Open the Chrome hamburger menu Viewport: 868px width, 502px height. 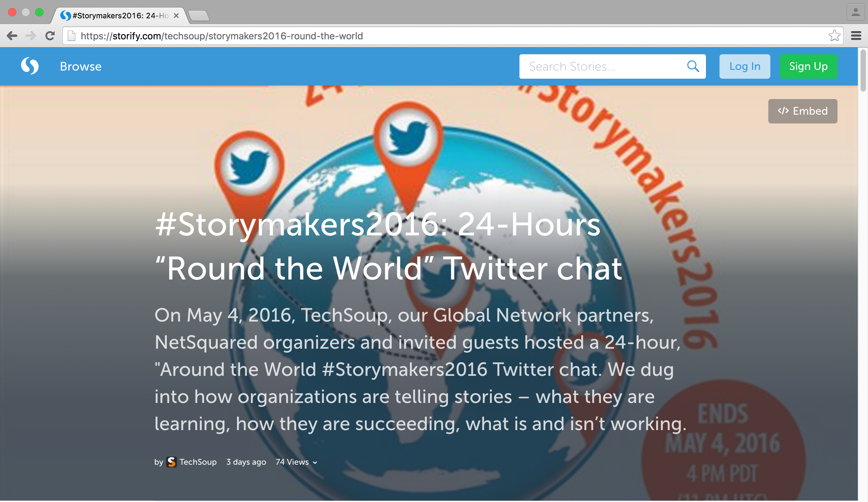pos(856,36)
